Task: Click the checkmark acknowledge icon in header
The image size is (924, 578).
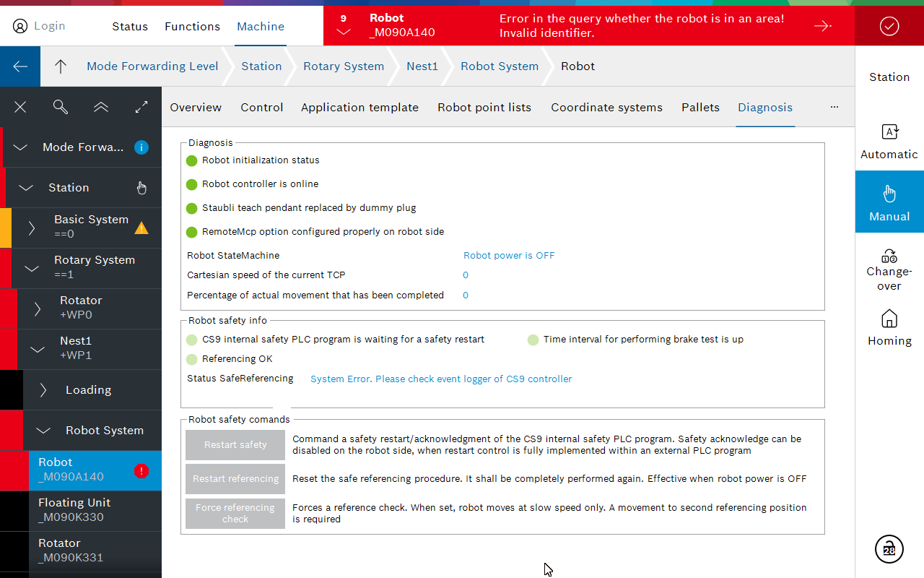Action: [889, 26]
